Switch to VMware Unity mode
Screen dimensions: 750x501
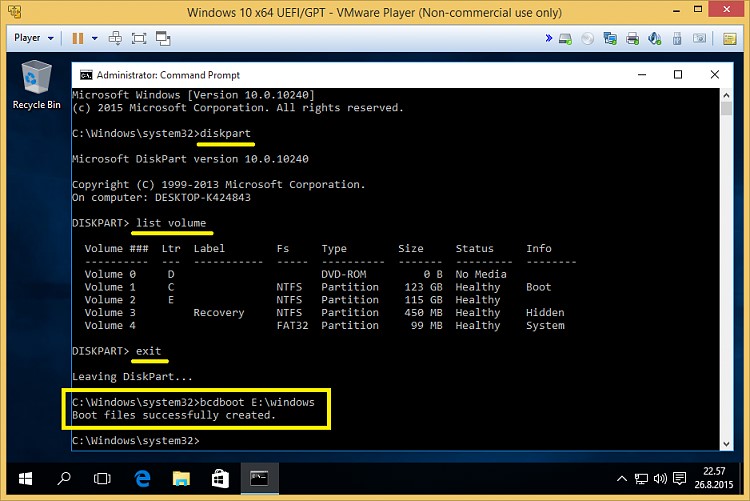[163, 38]
